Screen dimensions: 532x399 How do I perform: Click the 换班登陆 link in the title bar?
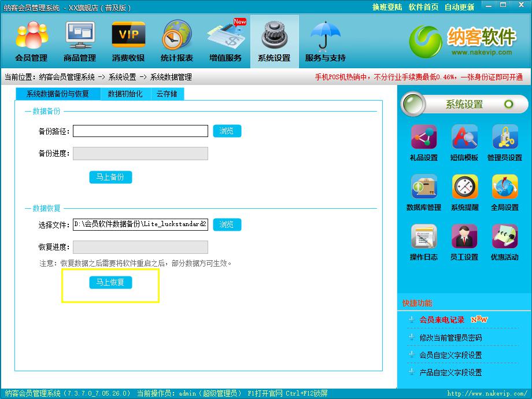[387, 8]
